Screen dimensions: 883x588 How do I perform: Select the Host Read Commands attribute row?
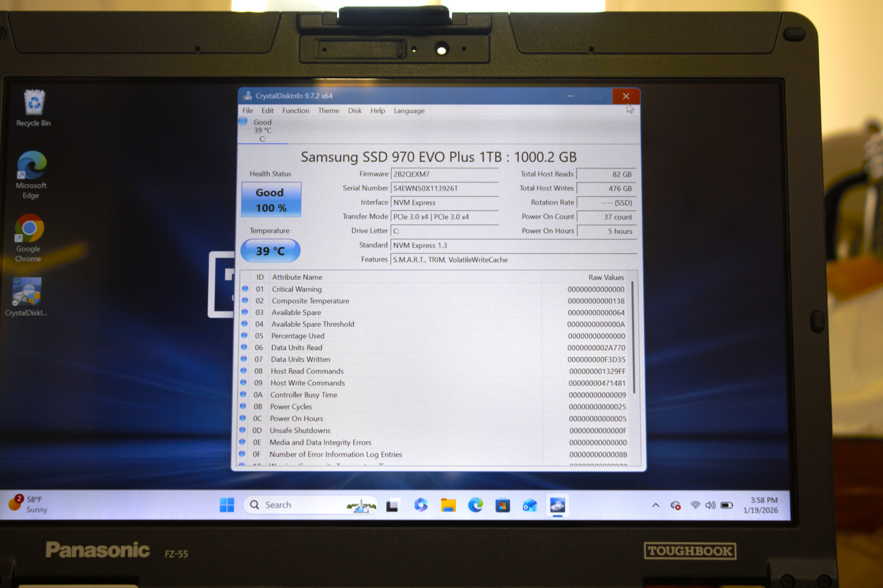(x=435, y=371)
